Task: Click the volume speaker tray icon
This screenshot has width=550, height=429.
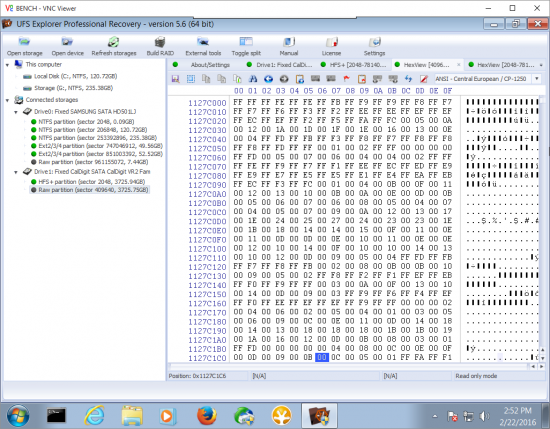Action: 484,417
